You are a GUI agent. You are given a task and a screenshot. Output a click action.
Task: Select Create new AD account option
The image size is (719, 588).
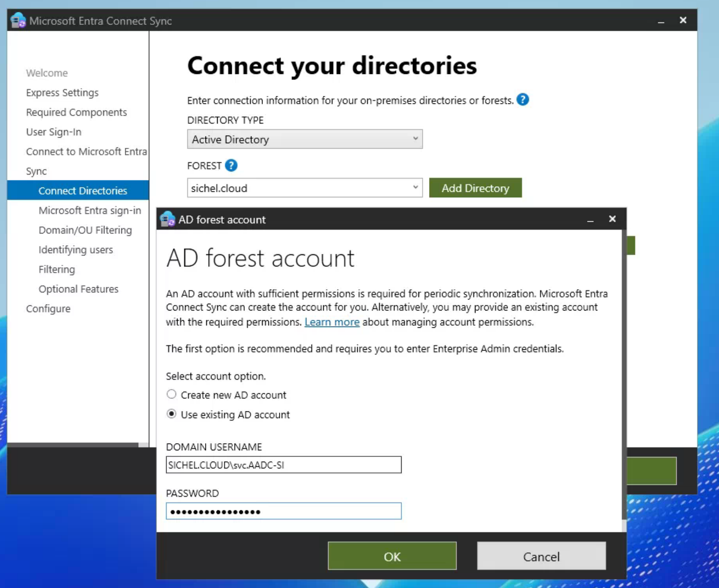pyautogui.click(x=171, y=395)
